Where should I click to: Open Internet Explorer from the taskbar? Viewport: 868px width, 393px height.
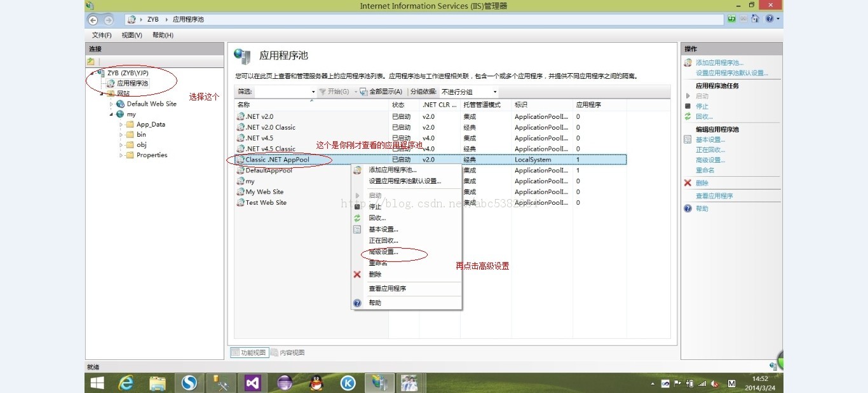coord(126,383)
